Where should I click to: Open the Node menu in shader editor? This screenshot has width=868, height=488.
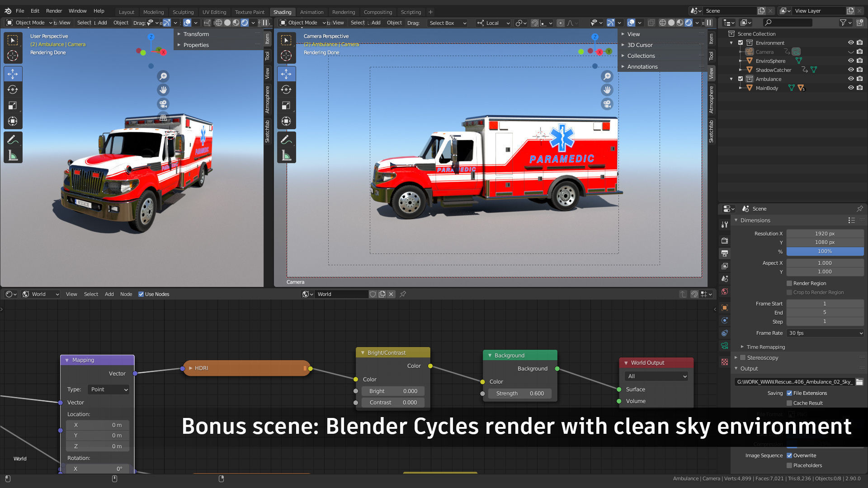(x=126, y=294)
